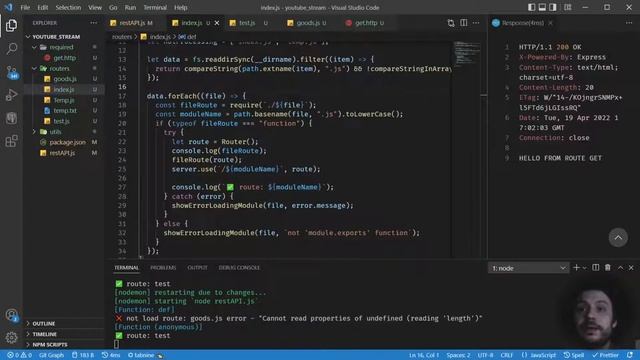Viewport: 640px width, 360px height.
Task: Switch to the test.js editor tab
Action: (x=247, y=23)
